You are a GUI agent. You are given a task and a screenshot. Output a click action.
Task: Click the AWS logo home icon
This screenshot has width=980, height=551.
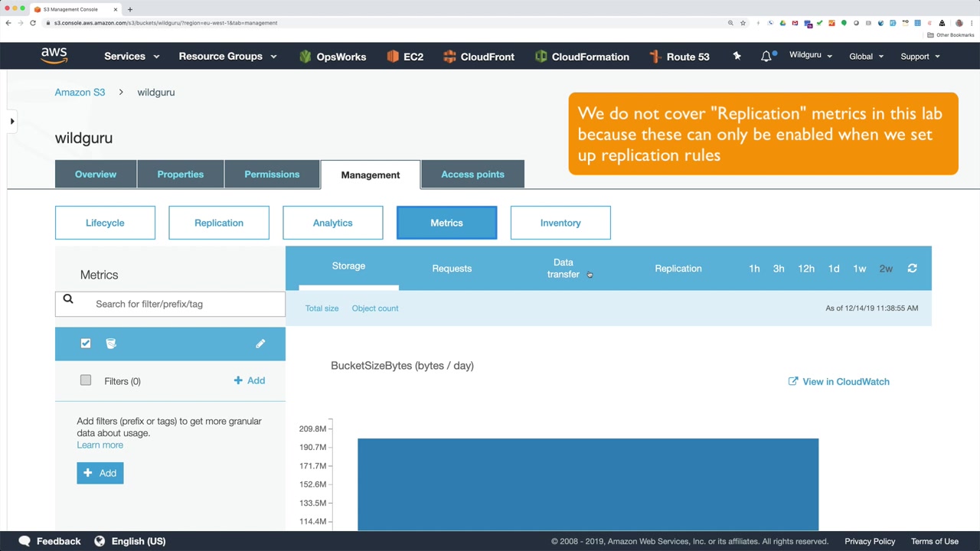54,56
